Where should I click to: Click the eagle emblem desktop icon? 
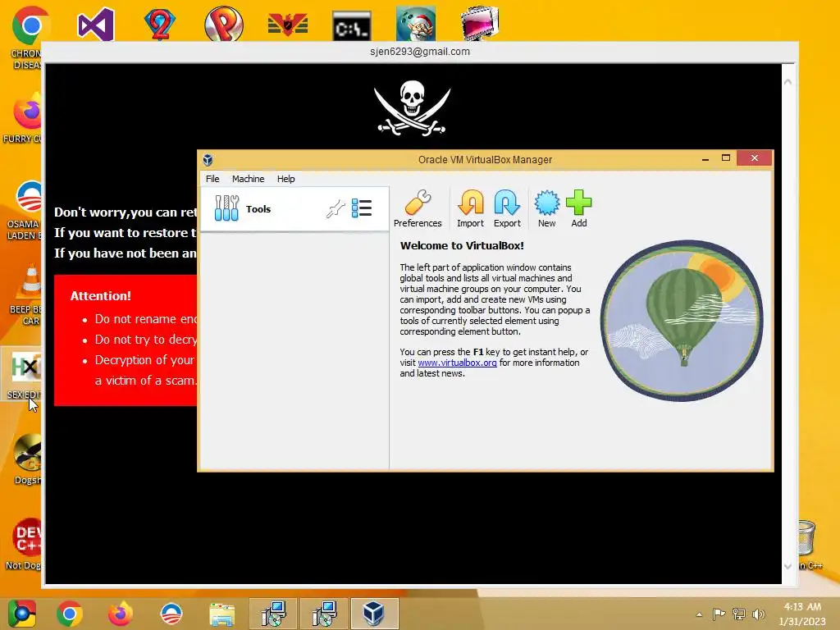click(288, 25)
